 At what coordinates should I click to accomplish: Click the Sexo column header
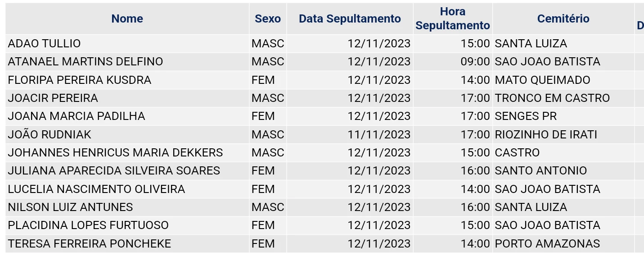pos(267,18)
